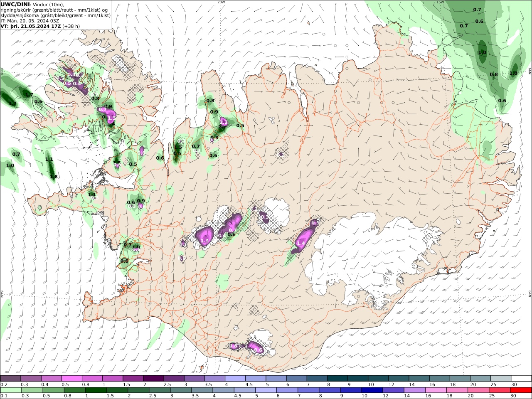The height and width of the screenshot is (399, 532).
Task: Choose the bright pink 0.5 snow legend swatch
Action: [71, 379]
